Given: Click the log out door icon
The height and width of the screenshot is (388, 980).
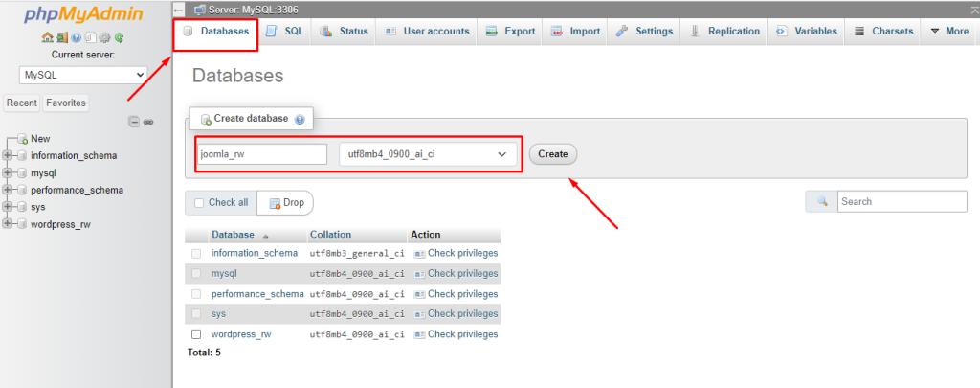Looking at the screenshot, I should click(62, 37).
